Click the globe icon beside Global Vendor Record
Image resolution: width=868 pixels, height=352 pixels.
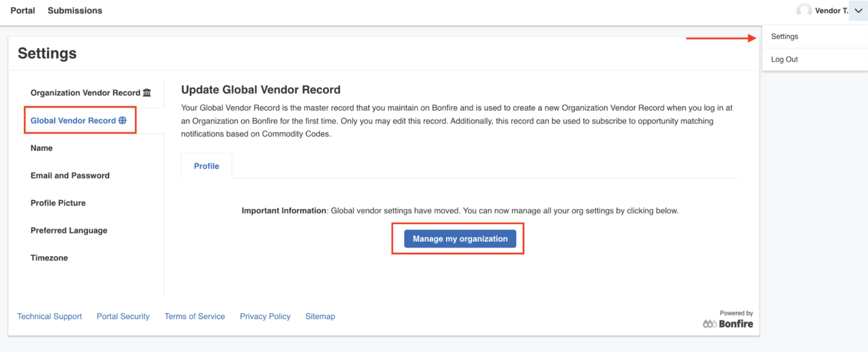(x=122, y=120)
